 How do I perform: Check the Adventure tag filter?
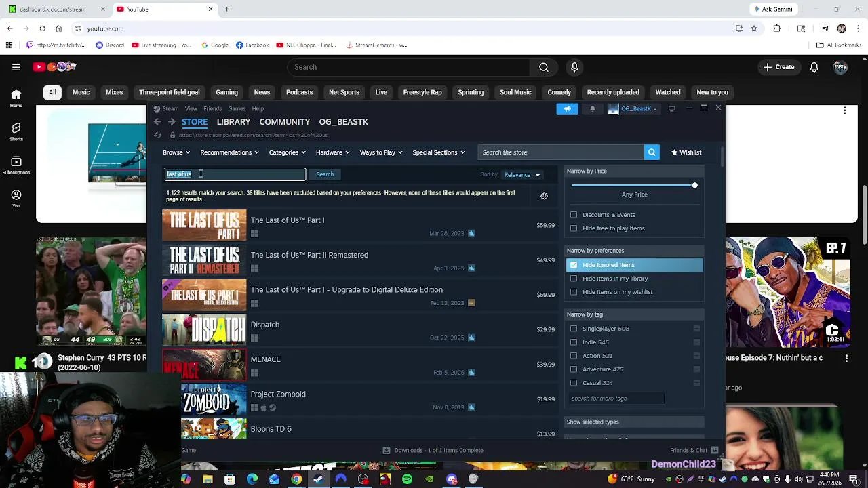click(x=574, y=369)
